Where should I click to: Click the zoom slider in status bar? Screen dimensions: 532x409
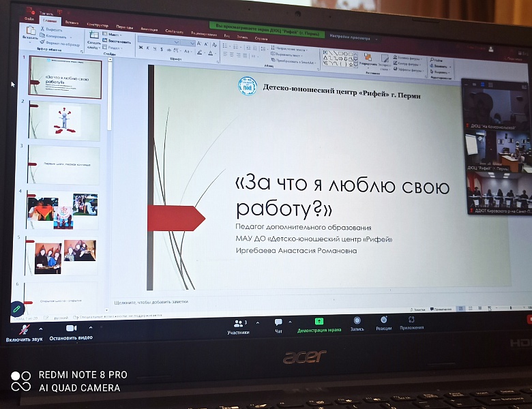tap(511, 307)
